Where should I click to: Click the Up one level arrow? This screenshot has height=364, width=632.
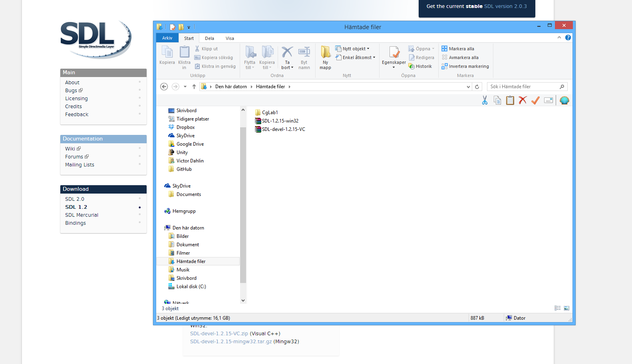[194, 87]
